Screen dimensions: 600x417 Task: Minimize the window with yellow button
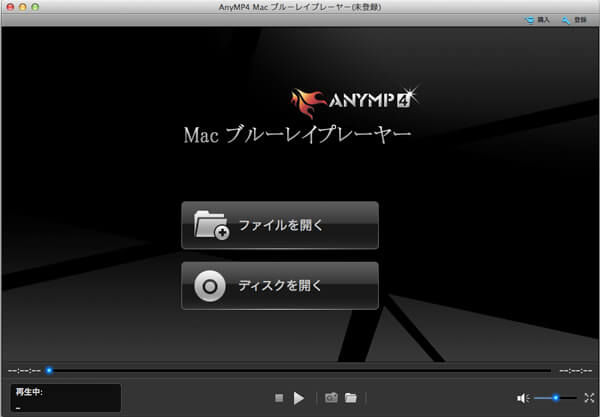[25, 7]
